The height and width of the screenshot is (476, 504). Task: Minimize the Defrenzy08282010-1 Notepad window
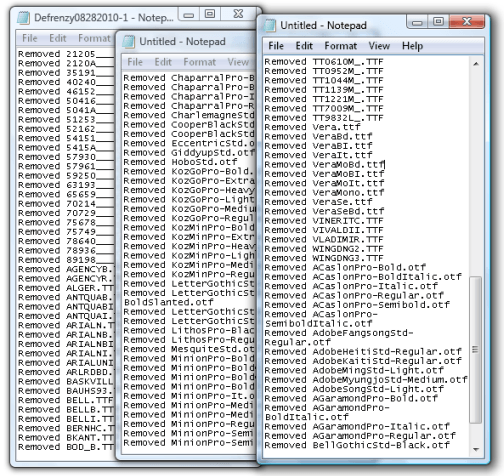coord(189,14)
